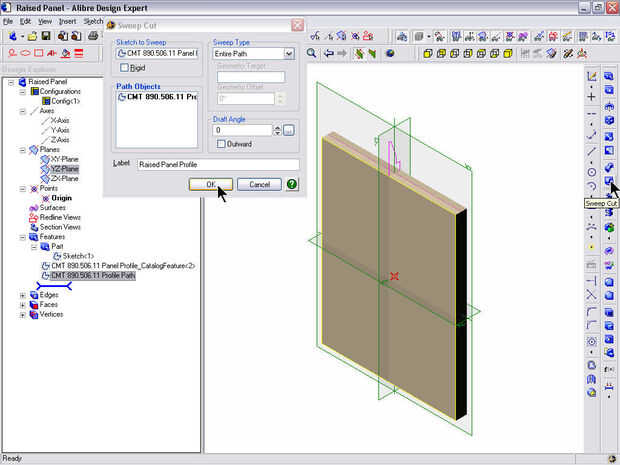The image size is (620, 465).
Task: Expand the Faces node
Action: pos(23,305)
